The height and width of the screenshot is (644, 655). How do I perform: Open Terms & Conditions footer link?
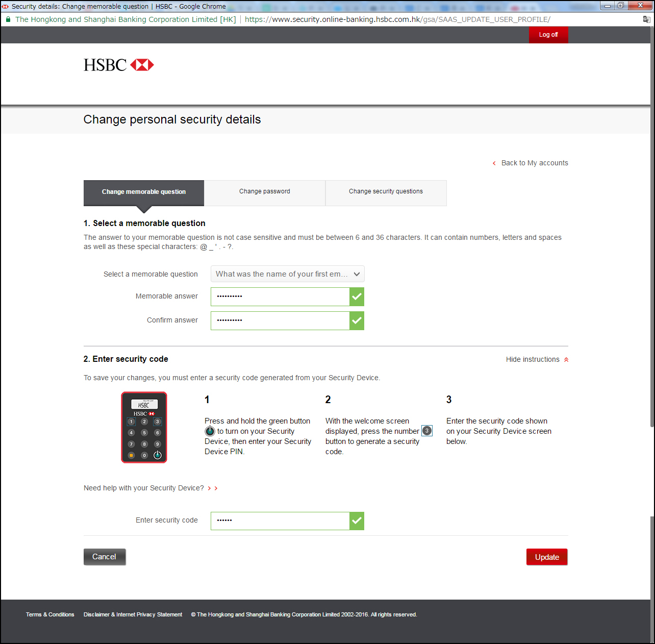50,614
